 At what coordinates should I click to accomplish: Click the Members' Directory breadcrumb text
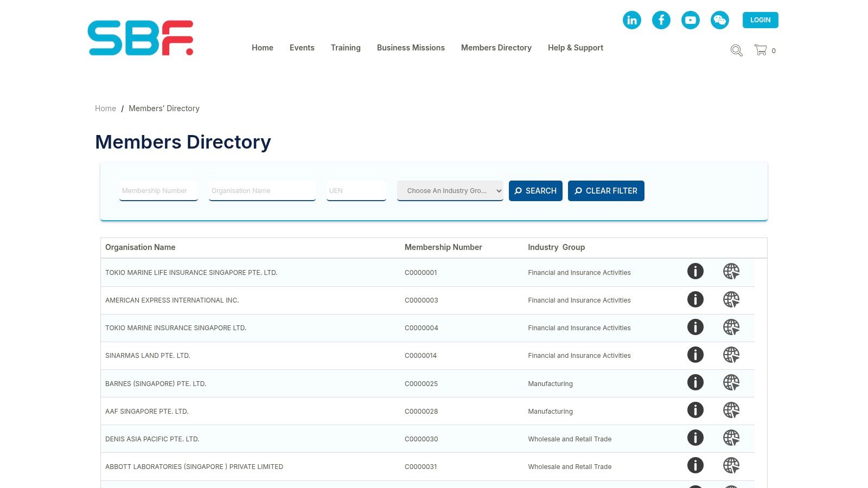(x=164, y=108)
